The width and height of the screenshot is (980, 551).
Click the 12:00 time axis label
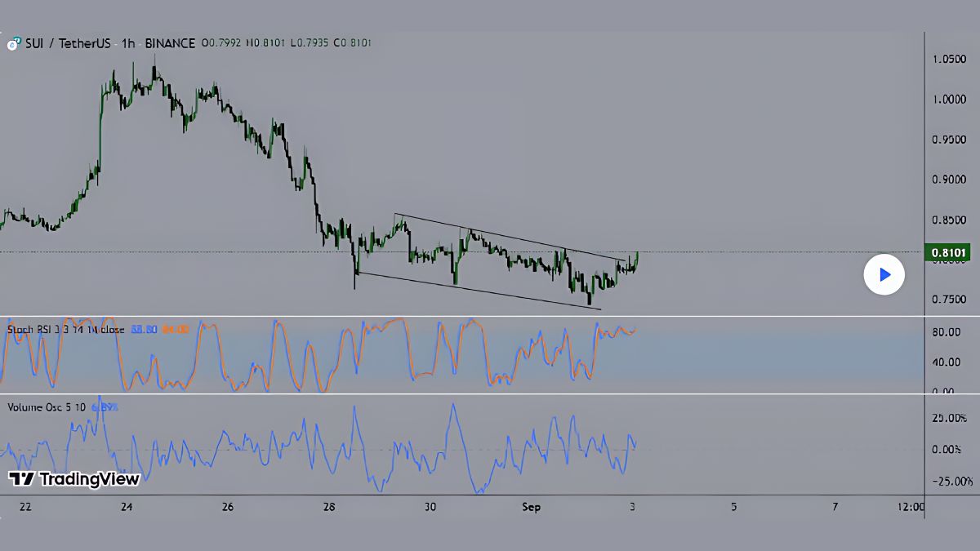pyautogui.click(x=911, y=507)
